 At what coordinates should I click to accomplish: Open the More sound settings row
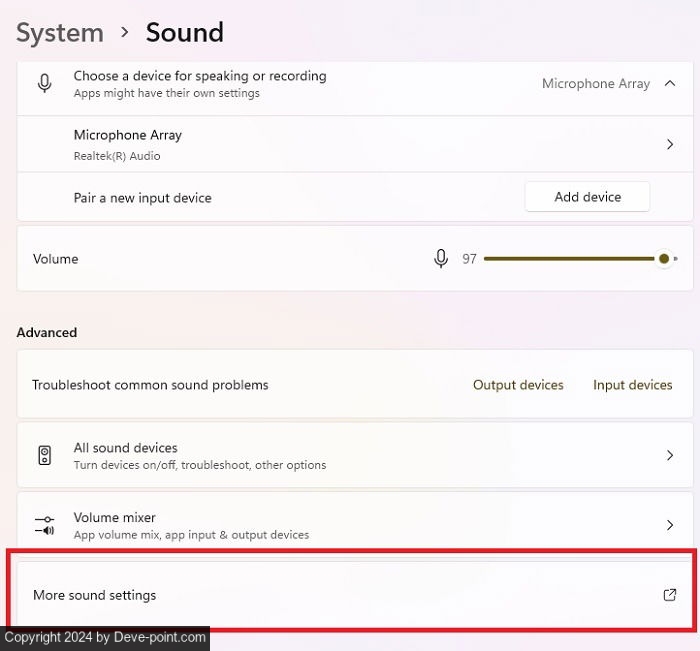pyautogui.click(x=95, y=595)
